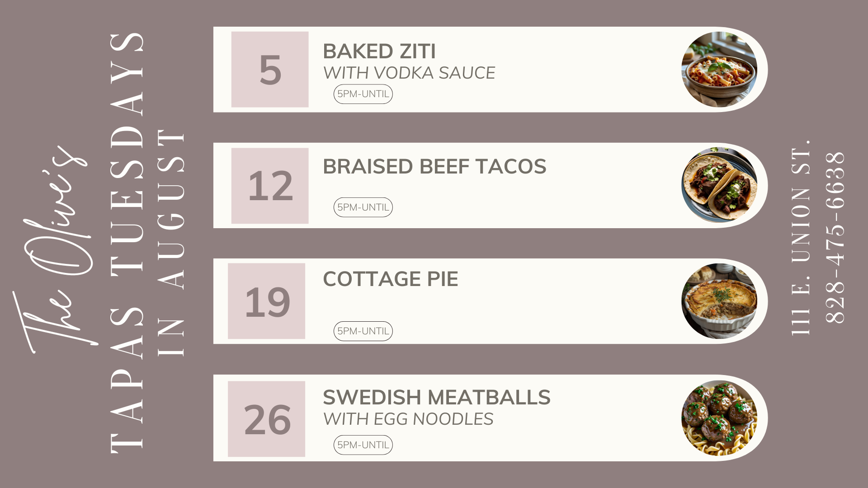The width and height of the screenshot is (868, 488).
Task: Click the WITH EGG NOODLES subtitle
Action: [408, 419]
